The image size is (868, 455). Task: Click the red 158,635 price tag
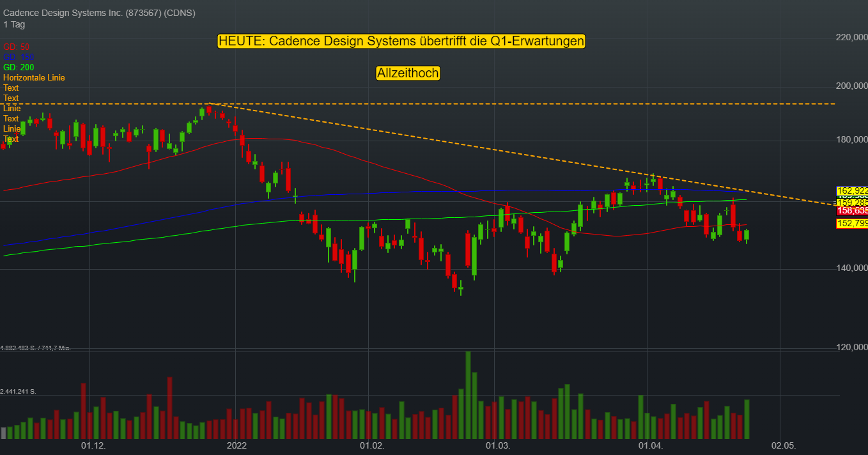[x=852, y=210]
